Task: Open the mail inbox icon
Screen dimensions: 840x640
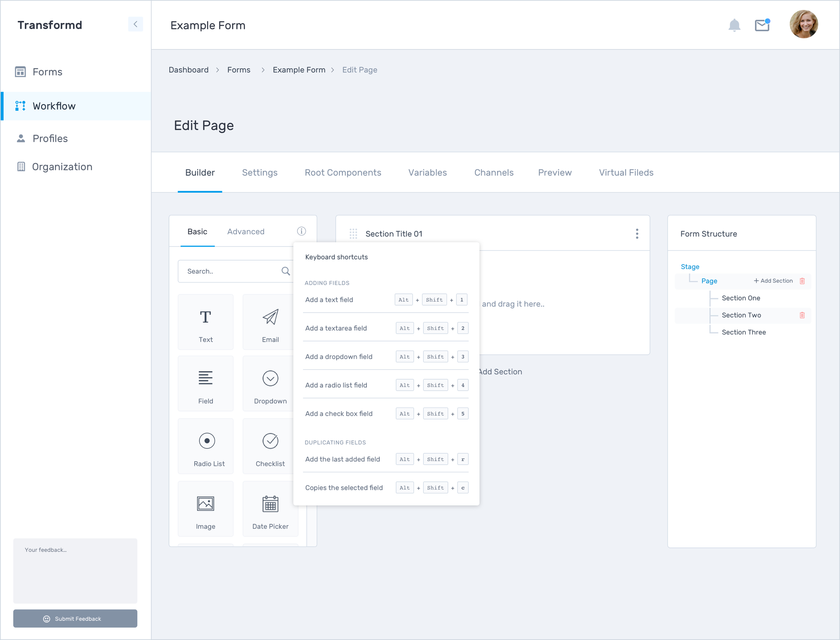Action: point(762,25)
